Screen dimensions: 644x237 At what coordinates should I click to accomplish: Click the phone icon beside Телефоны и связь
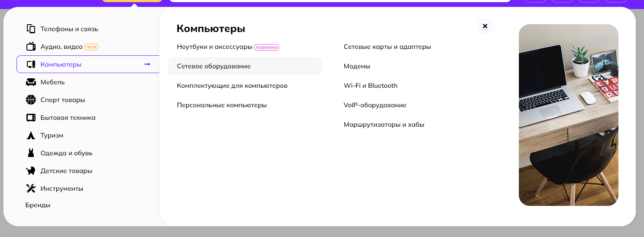coord(31,29)
